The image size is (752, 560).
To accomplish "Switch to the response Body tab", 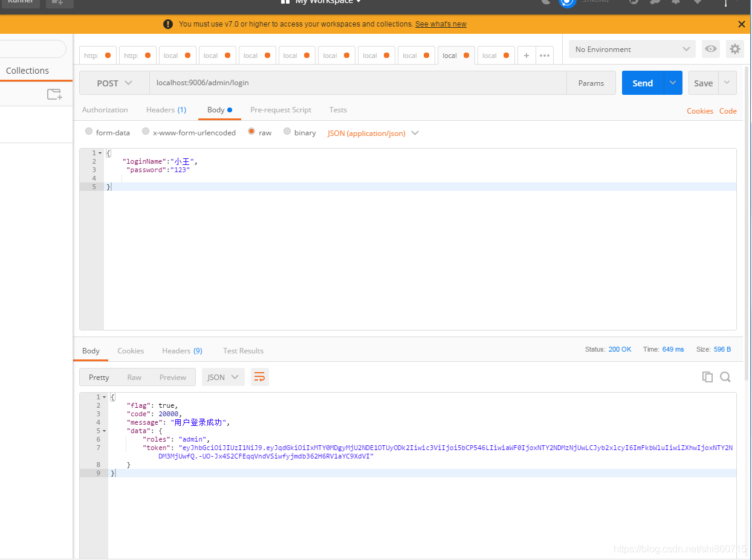I will tap(91, 350).
